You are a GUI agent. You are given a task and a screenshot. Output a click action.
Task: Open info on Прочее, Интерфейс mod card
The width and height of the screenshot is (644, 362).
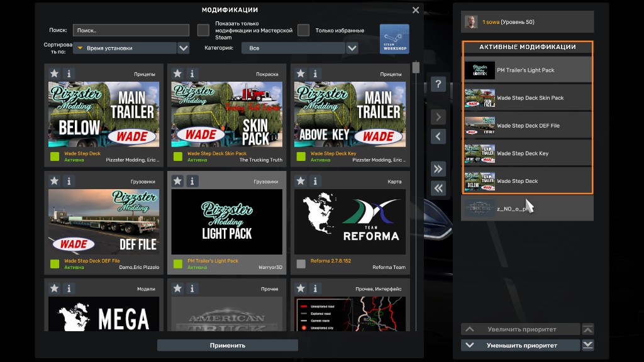click(316, 288)
